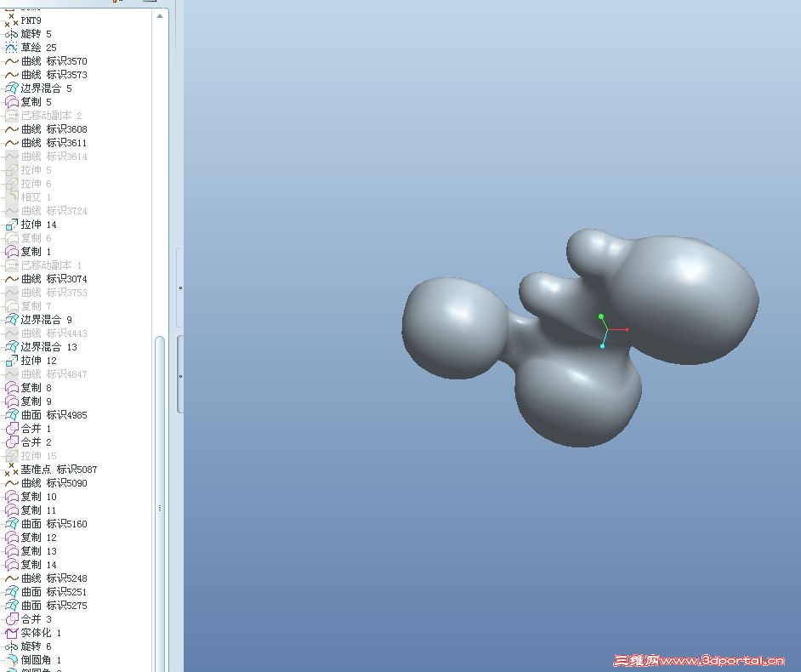Click the solidify icon beside 实体化 1
This screenshot has width=801, height=672.
point(11,633)
